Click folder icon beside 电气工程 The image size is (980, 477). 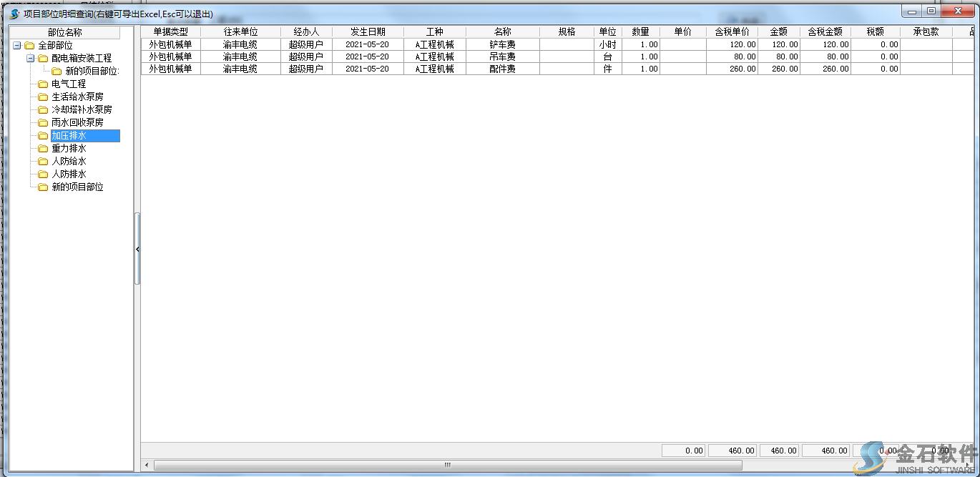(x=43, y=84)
